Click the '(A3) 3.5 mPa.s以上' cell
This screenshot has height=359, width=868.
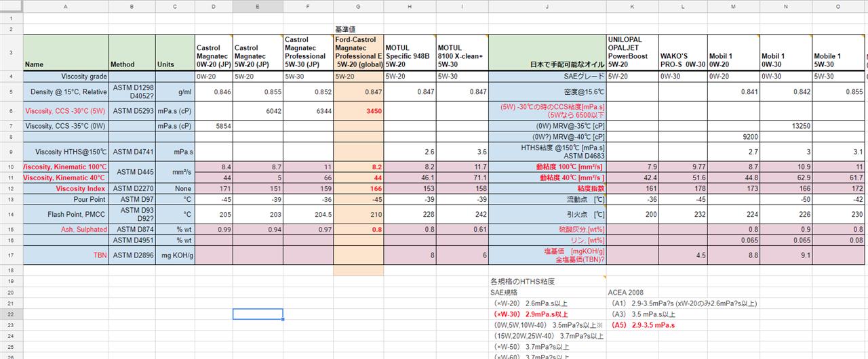(644, 314)
